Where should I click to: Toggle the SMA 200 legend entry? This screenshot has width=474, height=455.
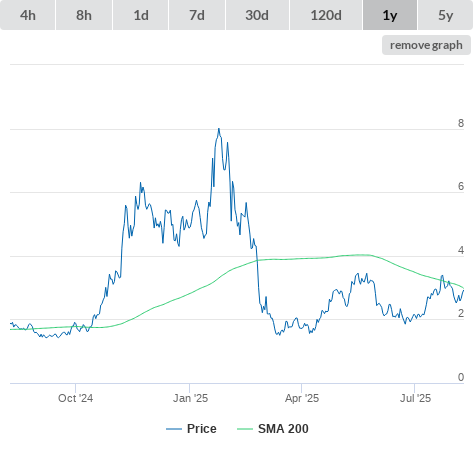point(273,429)
